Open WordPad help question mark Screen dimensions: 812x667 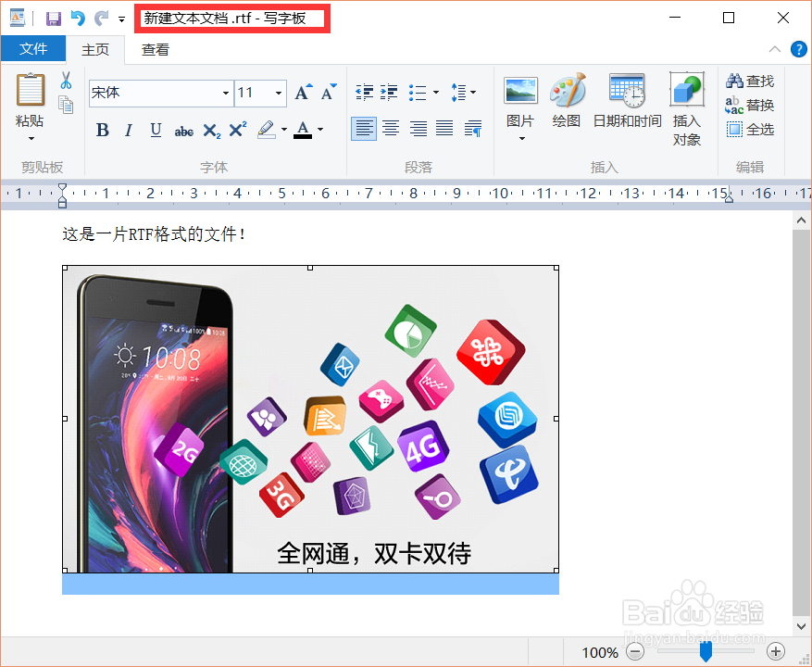798,49
